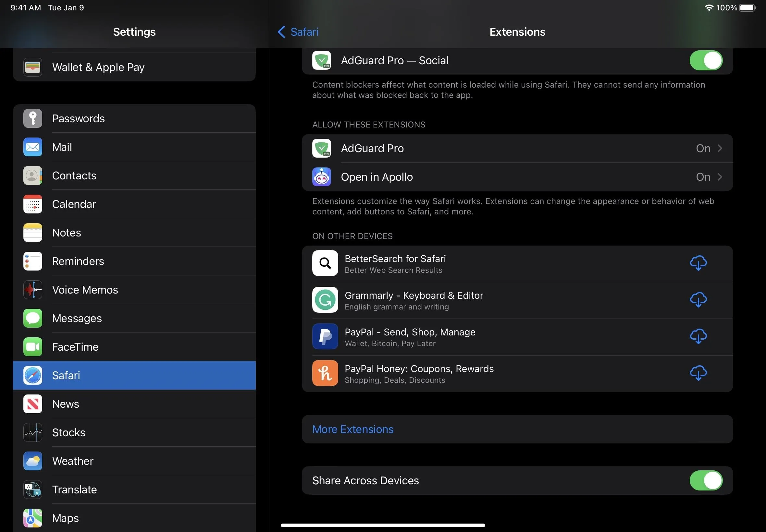Tap the Wallet & Apple Pay icon
This screenshot has width=766, height=532.
[33, 67]
